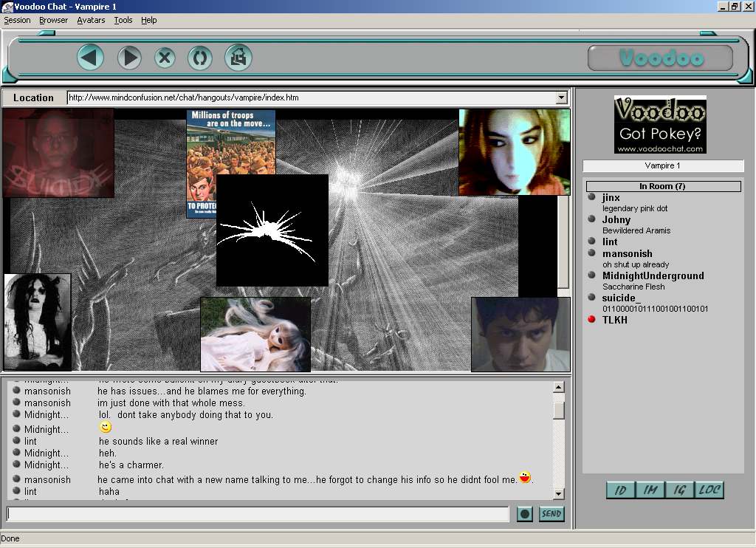Click the IM button
This screenshot has width=756, height=548.
pos(650,490)
